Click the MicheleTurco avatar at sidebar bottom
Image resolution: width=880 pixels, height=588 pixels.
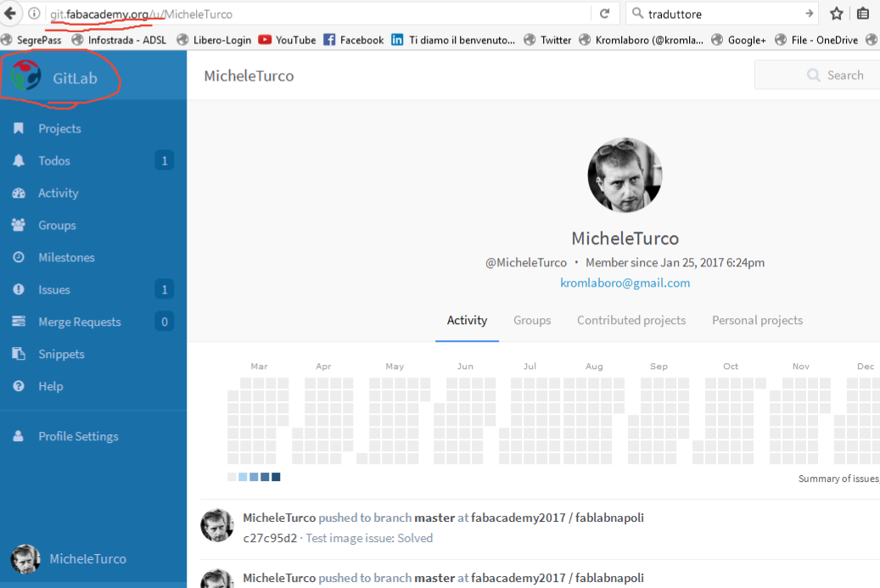25,559
